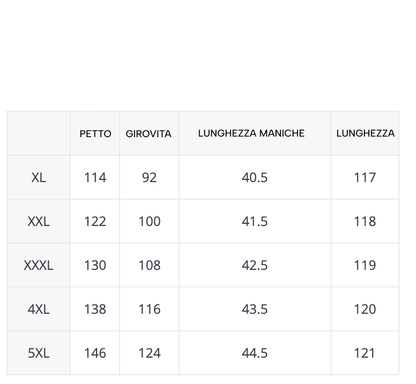Click the 122 chest value for XXL
This screenshot has width=416, height=384.
95,221
